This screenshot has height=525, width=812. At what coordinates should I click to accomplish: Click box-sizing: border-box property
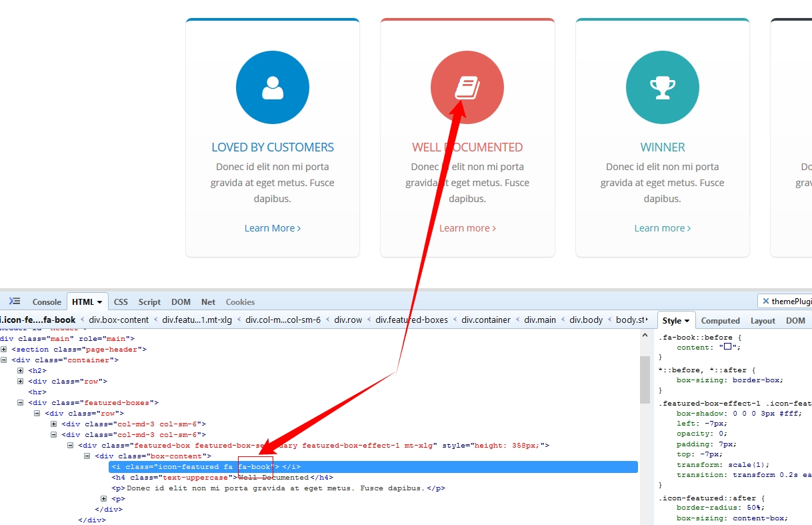click(x=730, y=380)
